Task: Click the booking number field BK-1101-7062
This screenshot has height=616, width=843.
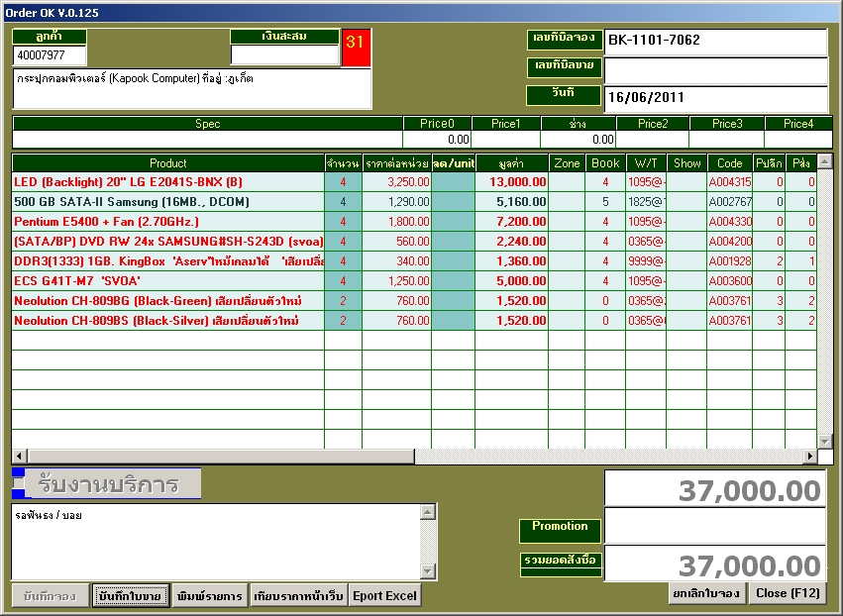Action: 715,42
